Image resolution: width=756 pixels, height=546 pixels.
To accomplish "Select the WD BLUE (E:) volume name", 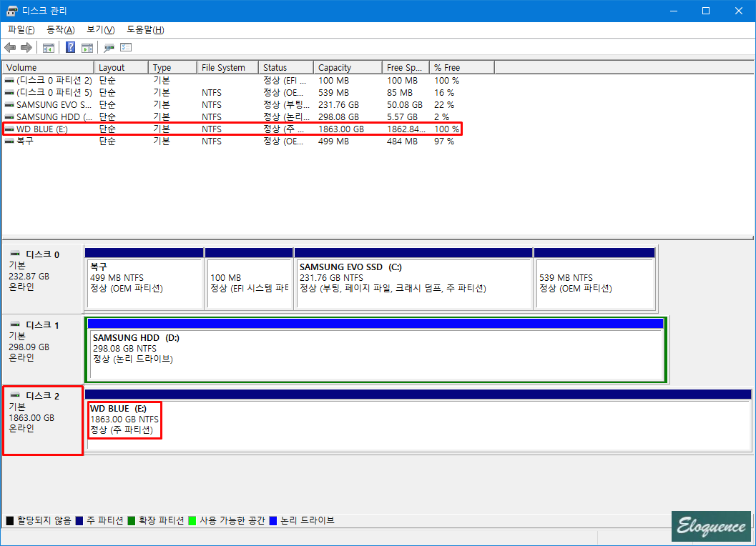I will tap(42, 129).
